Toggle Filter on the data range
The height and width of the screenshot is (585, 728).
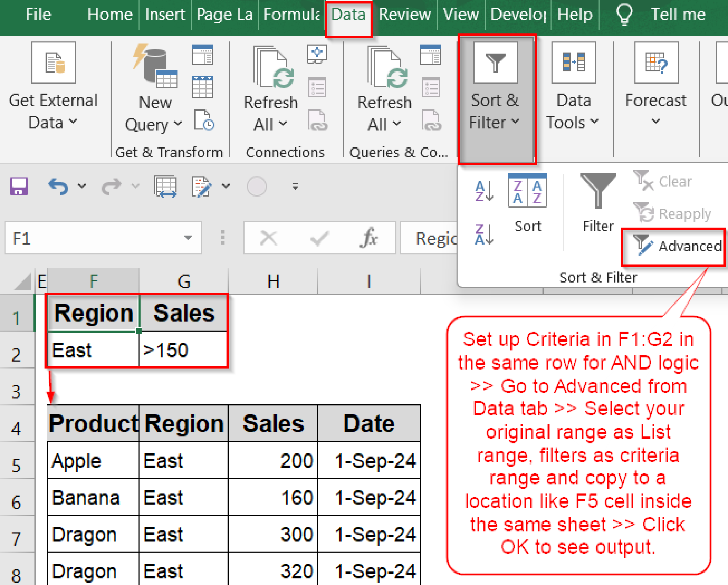click(597, 199)
